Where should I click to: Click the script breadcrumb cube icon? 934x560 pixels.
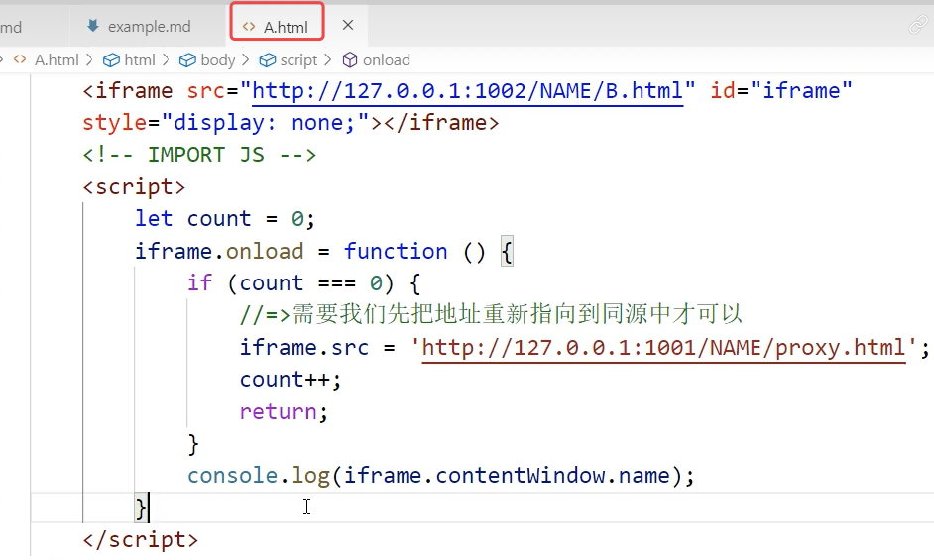tap(268, 60)
